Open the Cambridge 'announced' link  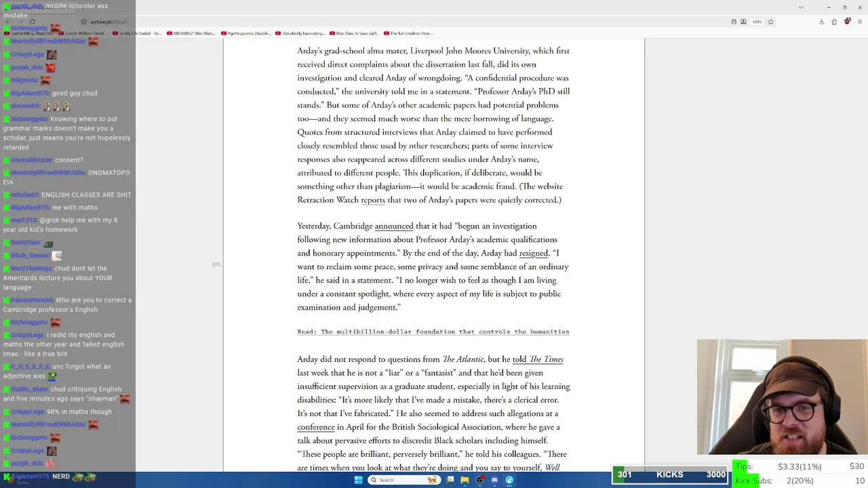click(x=394, y=226)
